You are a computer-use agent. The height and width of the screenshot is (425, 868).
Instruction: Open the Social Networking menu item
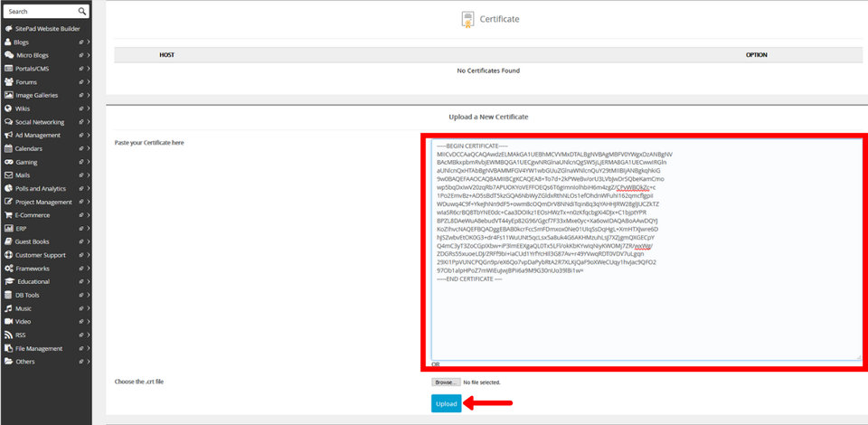(40, 122)
